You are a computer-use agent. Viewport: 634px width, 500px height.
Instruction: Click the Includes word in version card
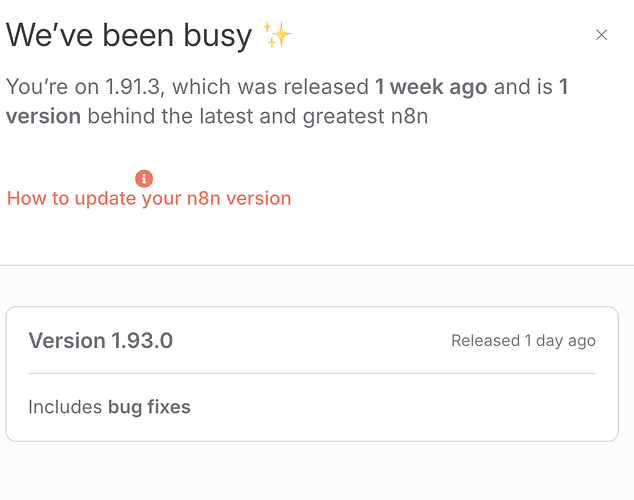coord(65,407)
